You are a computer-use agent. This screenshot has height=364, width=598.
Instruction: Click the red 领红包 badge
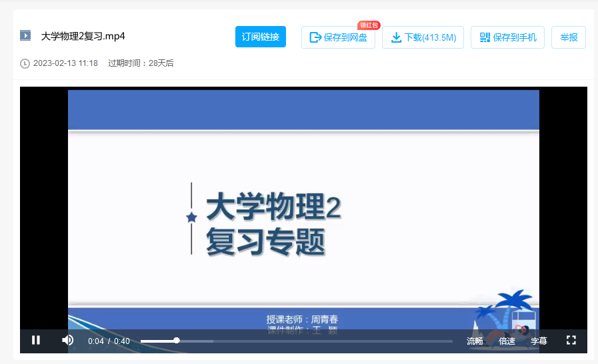369,25
